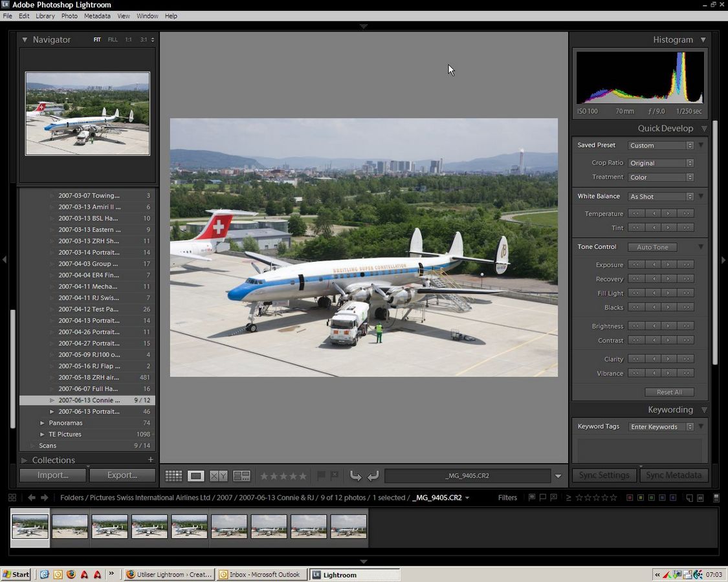Filter by rejected photos in filter bar

tap(553, 497)
